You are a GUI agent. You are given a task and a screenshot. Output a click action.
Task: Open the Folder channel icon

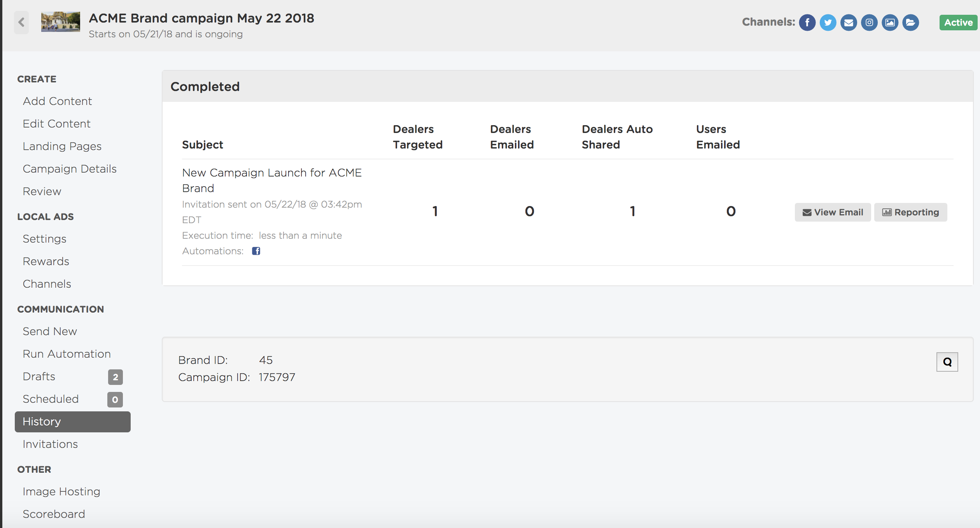tap(910, 23)
